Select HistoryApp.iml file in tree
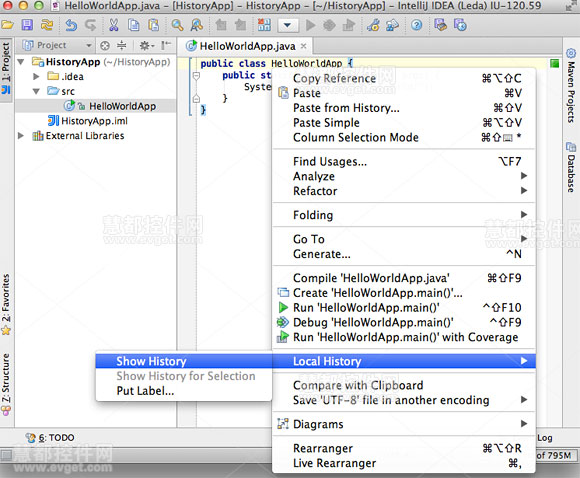 [x=88, y=121]
